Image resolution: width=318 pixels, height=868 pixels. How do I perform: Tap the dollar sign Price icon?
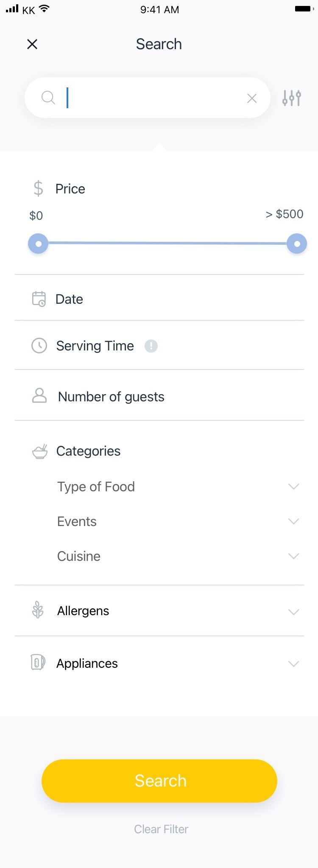38,188
